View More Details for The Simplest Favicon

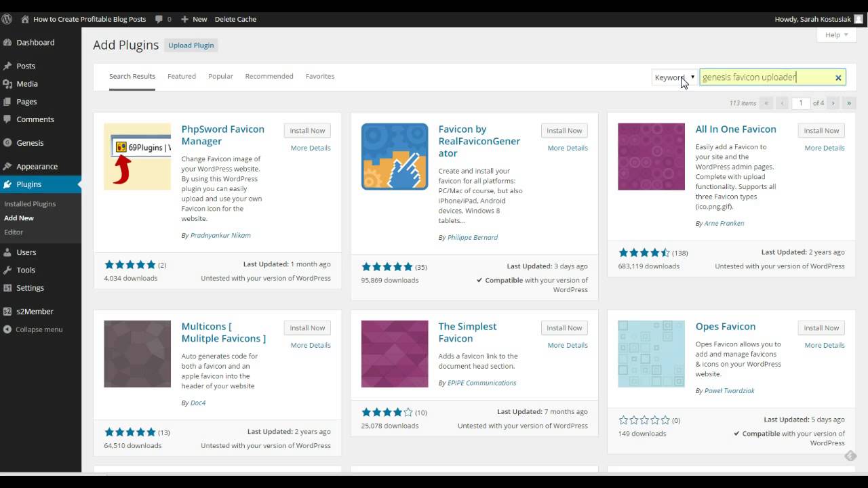pyautogui.click(x=568, y=345)
